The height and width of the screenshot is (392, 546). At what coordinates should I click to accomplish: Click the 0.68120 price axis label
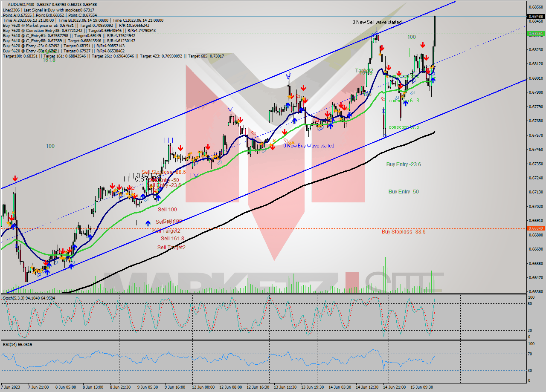[535, 64]
